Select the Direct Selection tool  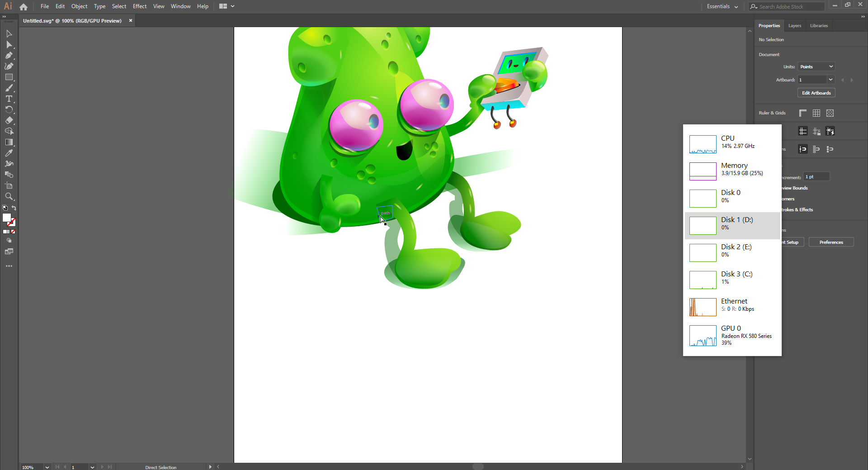pos(9,45)
